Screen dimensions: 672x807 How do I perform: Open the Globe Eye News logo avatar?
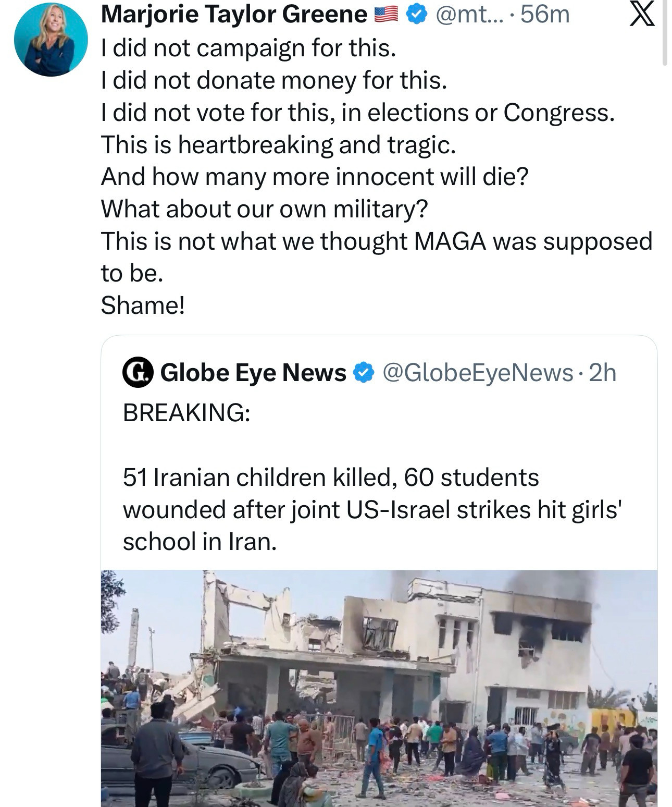138,373
